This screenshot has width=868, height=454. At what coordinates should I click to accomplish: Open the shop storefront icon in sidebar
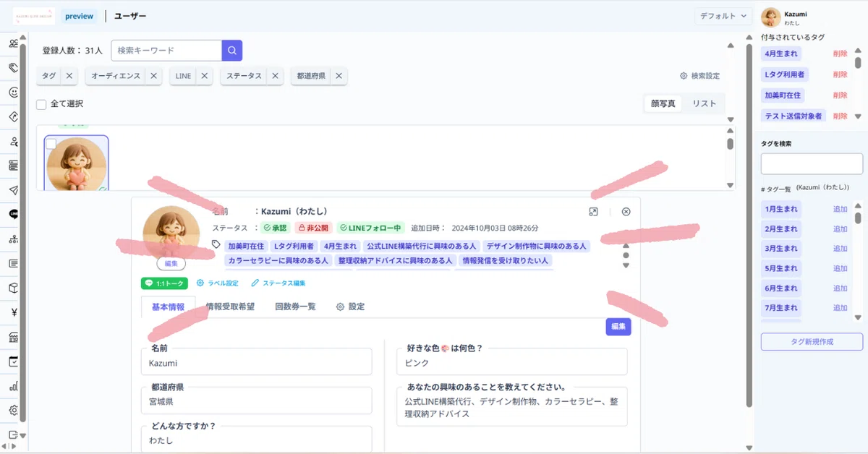[14, 337]
